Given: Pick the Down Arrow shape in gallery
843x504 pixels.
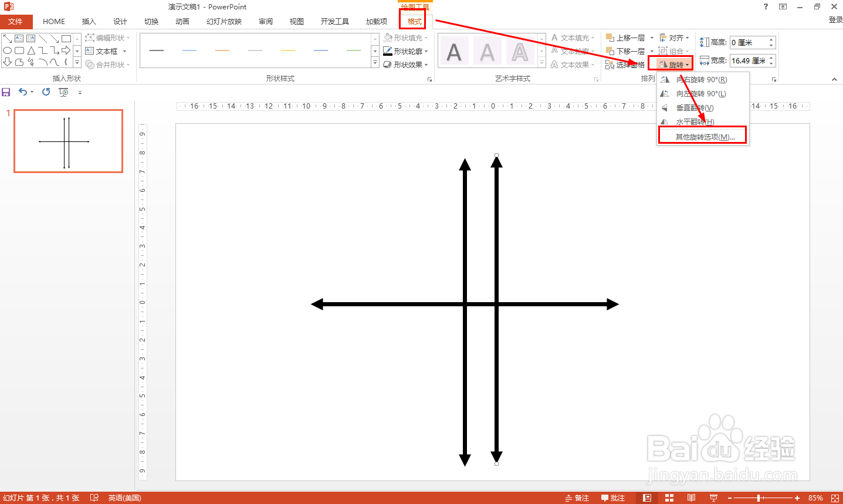Looking at the screenshot, I should 7,62.
